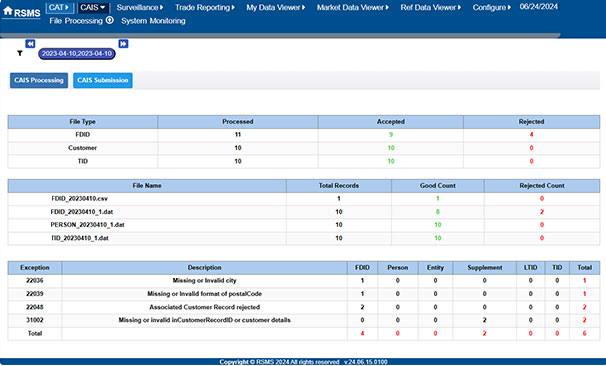The height and width of the screenshot is (366, 606).
Task: Click 'Missing or Invalid city' description
Action: click(x=204, y=281)
